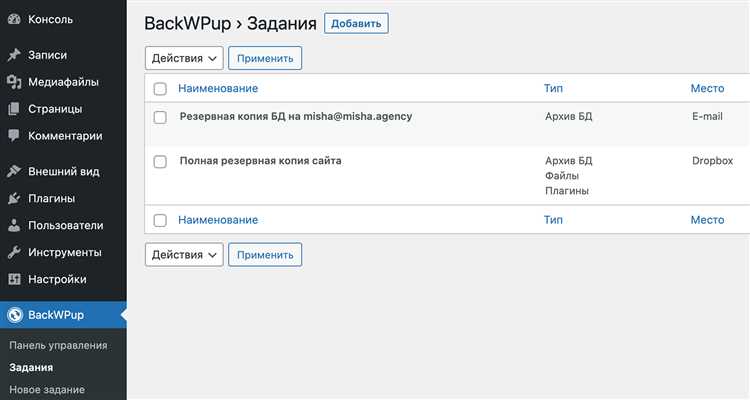
Task: Open the Комментарии section
Action: (63, 136)
